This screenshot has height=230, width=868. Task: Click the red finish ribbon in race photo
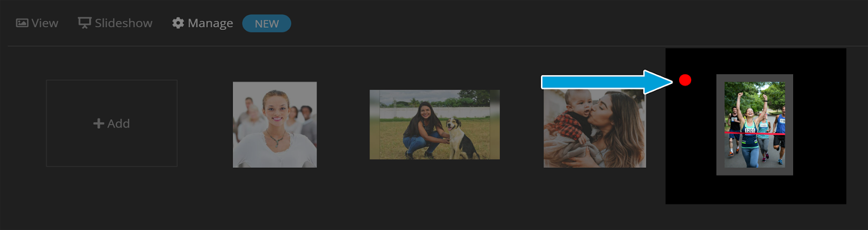(755, 133)
